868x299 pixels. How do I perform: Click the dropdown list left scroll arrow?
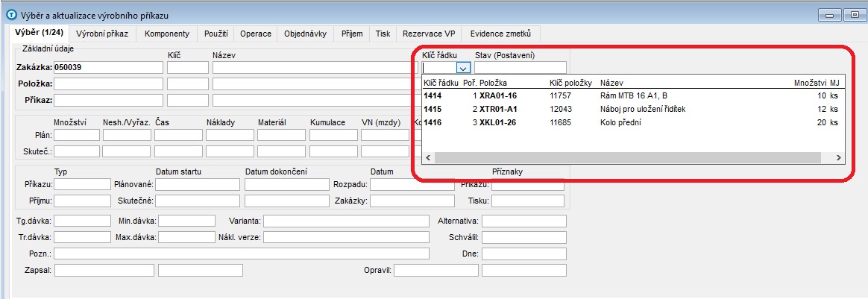428,158
